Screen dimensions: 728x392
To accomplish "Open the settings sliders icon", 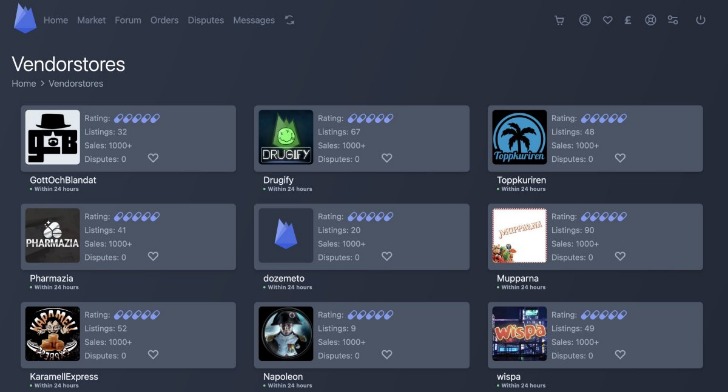I will tap(673, 20).
